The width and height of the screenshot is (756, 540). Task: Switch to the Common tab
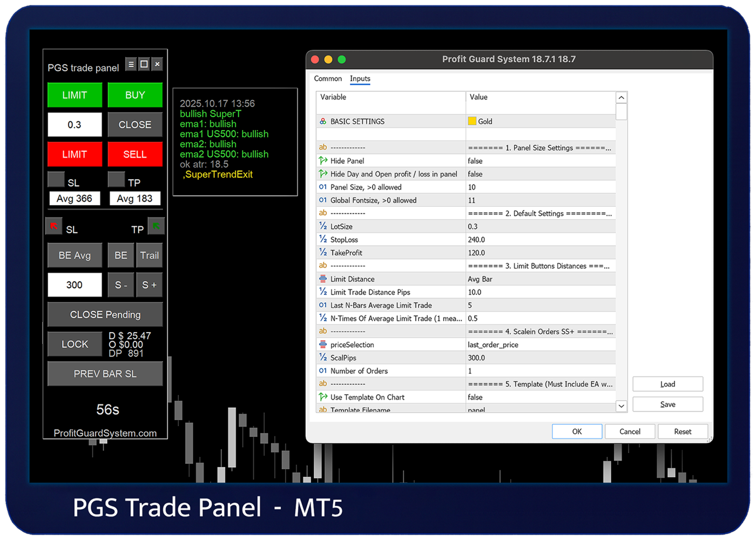tap(328, 79)
